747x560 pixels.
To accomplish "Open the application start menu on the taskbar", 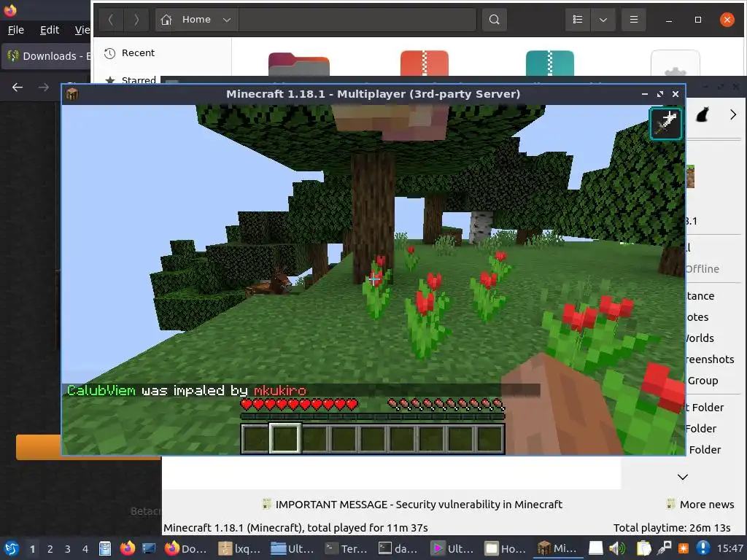I will click(x=12, y=548).
